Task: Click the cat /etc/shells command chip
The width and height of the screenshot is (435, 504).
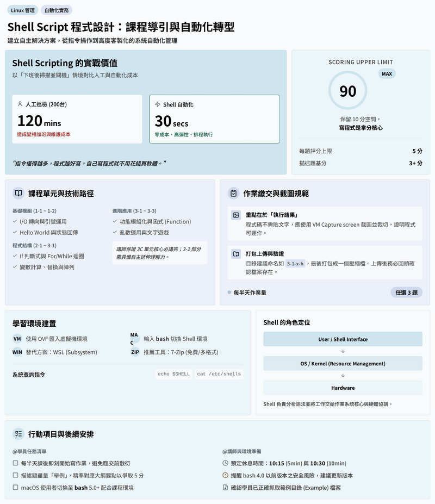Action: coord(219,374)
